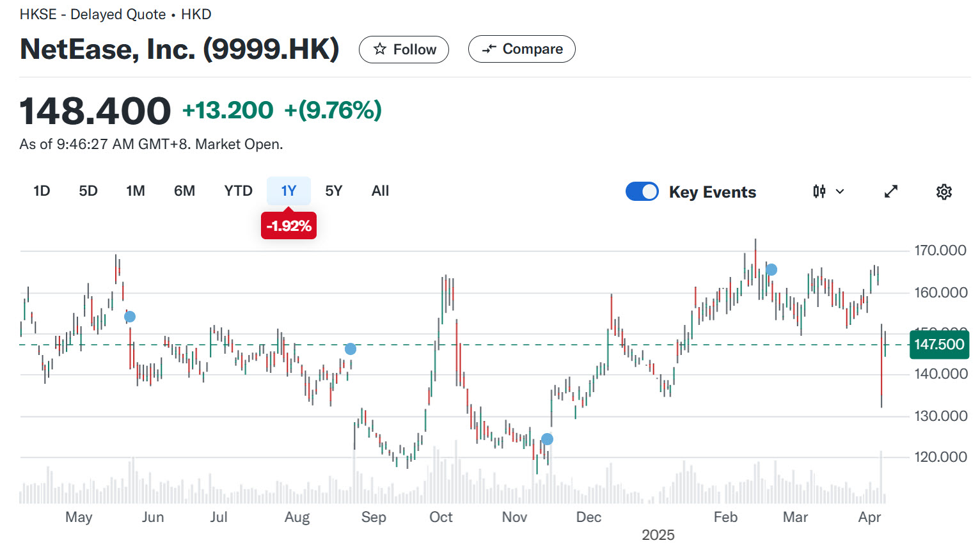Choose the 5Y time range
Viewport: 980px width, 545px height.
click(x=334, y=191)
